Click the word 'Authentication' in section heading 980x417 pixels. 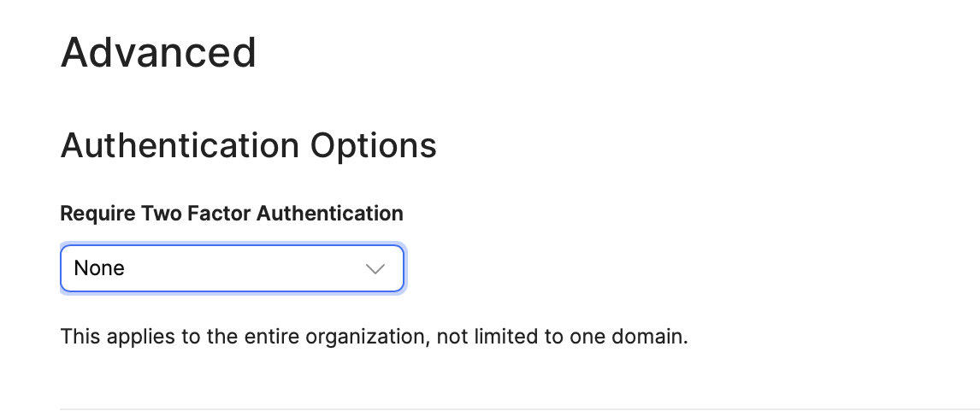(x=180, y=146)
